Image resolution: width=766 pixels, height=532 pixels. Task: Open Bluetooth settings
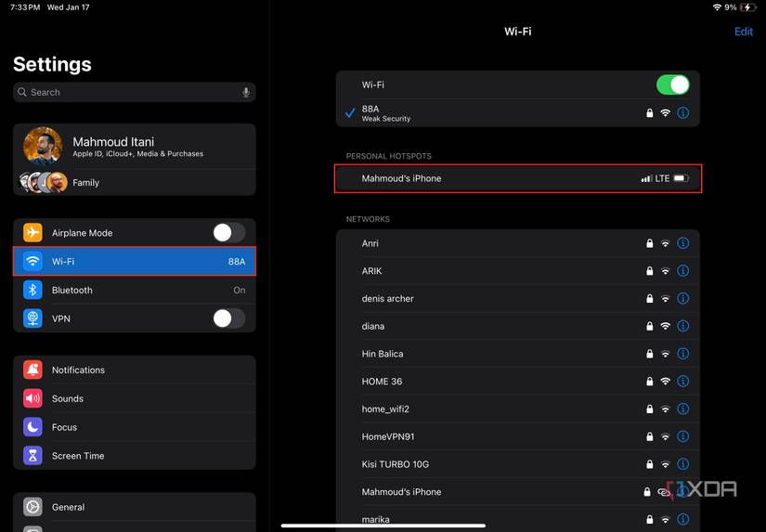click(x=135, y=290)
